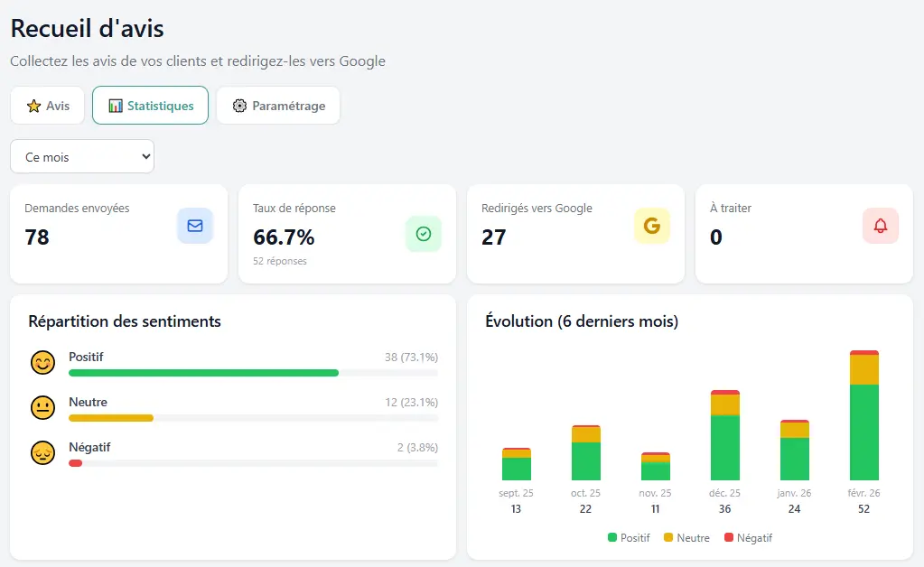924x567 pixels.
Task: Click the gear icon on Paramétrage tab
Action: click(x=238, y=106)
